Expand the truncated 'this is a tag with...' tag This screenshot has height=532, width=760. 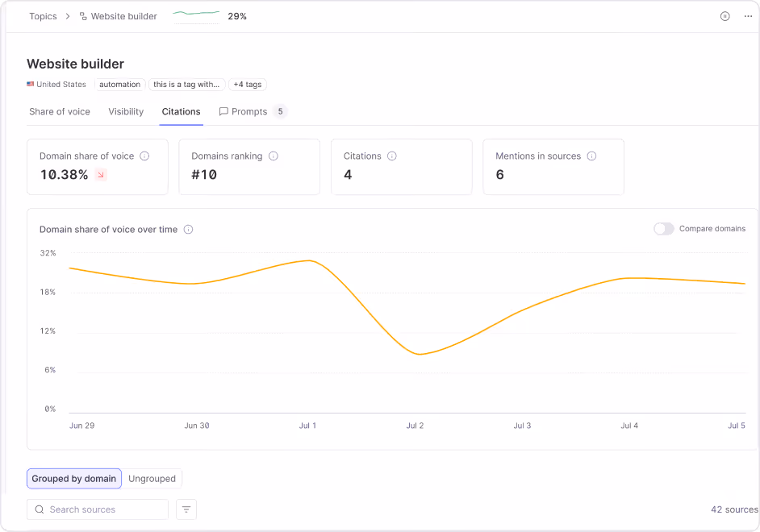[x=186, y=84]
